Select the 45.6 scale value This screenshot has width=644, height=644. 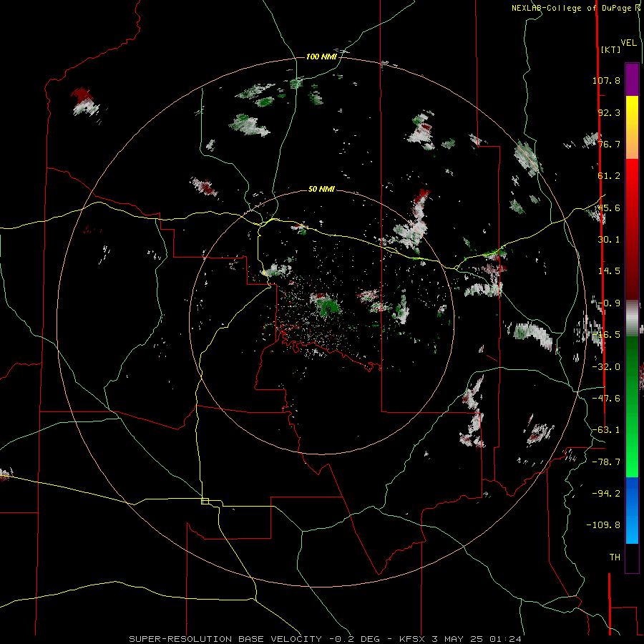pos(609,208)
